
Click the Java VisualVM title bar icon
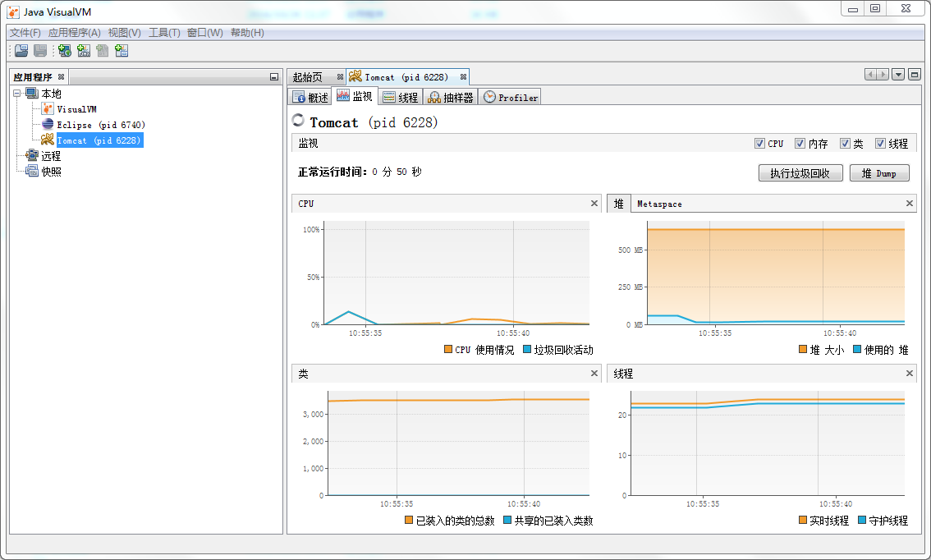coord(13,11)
